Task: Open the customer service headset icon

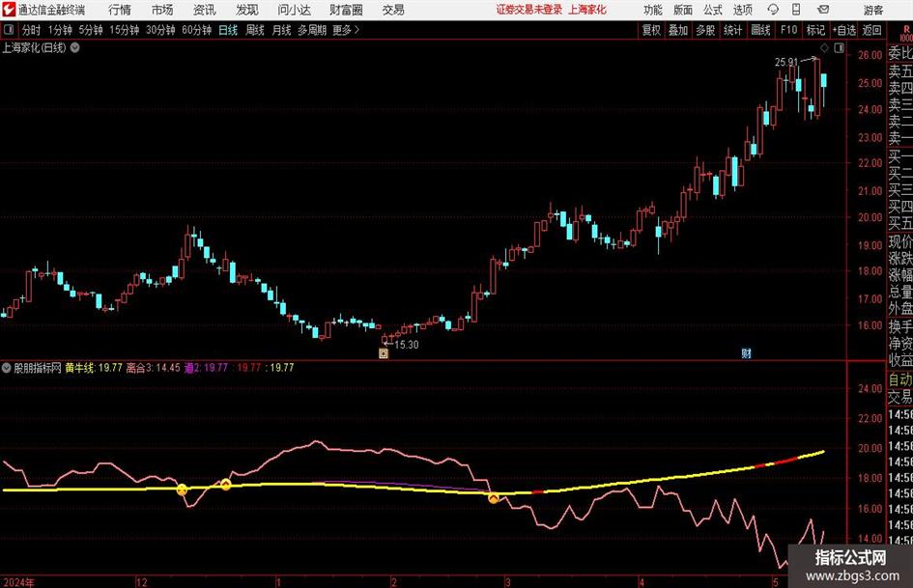Action: [773, 10]
